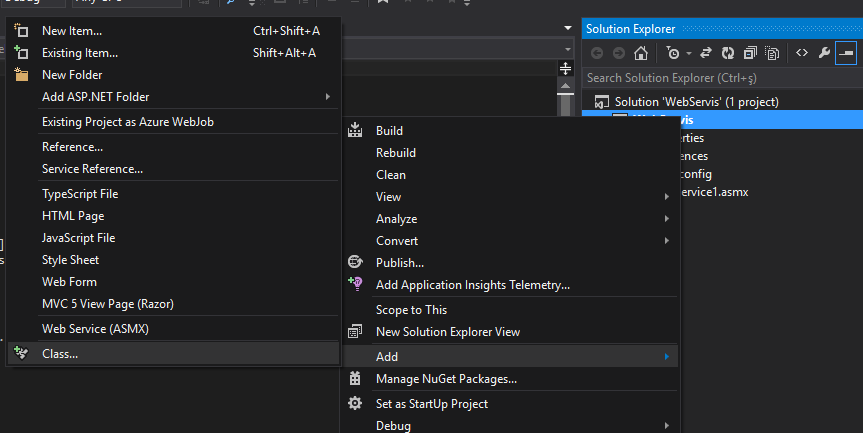
Task: Select Existing Project as Azure WebJob
Action: 173,122
